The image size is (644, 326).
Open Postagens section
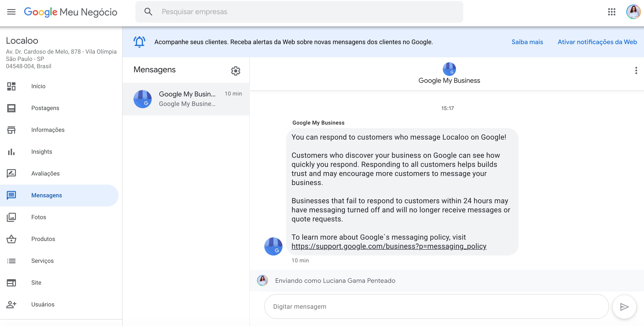tap(45, 108)
